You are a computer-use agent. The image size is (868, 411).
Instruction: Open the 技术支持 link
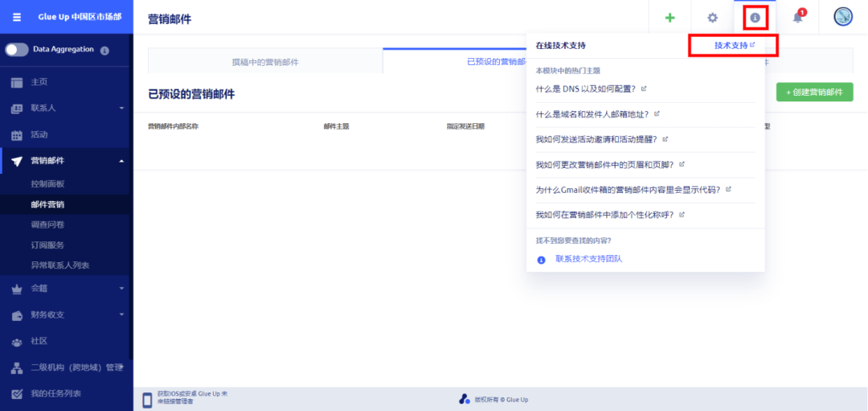pos(731,45)
